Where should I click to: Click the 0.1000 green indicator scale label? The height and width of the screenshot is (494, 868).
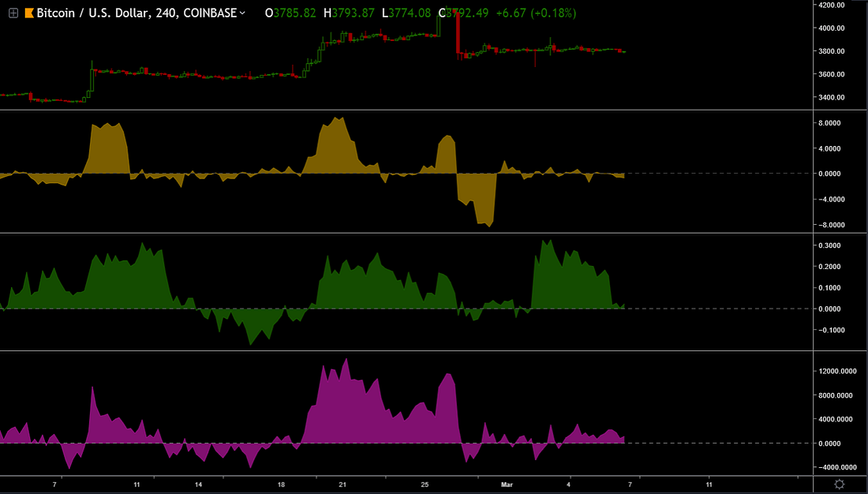click(830, 287)
